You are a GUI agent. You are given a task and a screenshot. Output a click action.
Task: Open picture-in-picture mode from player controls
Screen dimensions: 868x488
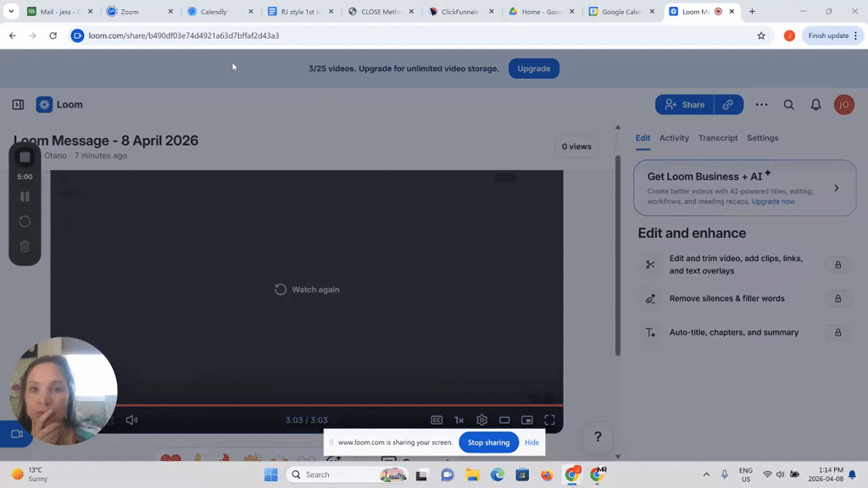tap(527, 419)
